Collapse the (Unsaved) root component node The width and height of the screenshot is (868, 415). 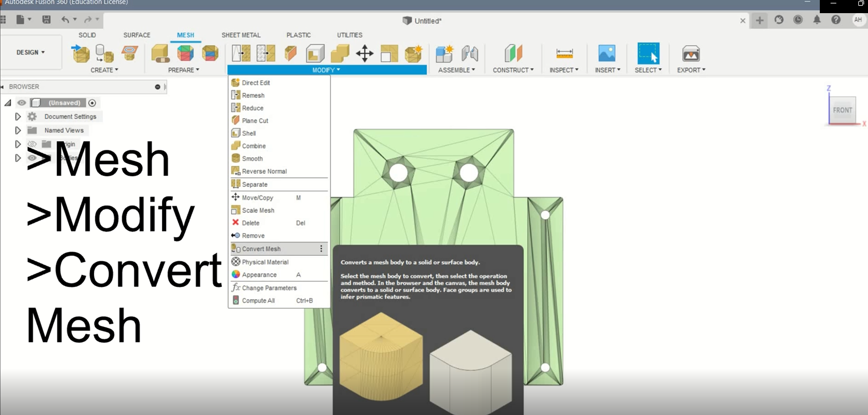8,103
